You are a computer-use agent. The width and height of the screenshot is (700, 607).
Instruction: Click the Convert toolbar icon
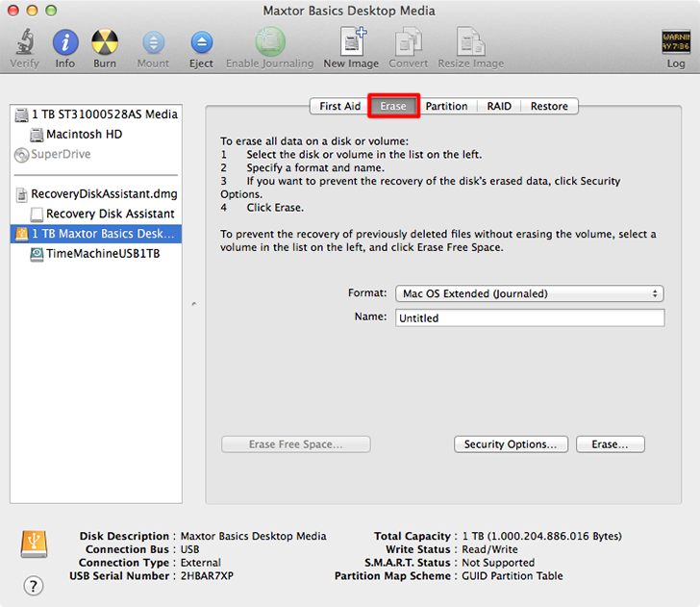408,41
